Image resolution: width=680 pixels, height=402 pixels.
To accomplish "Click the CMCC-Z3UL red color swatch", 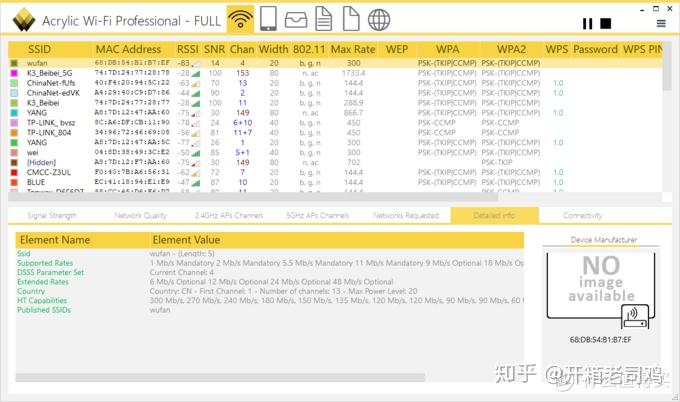I will point(14,173).
